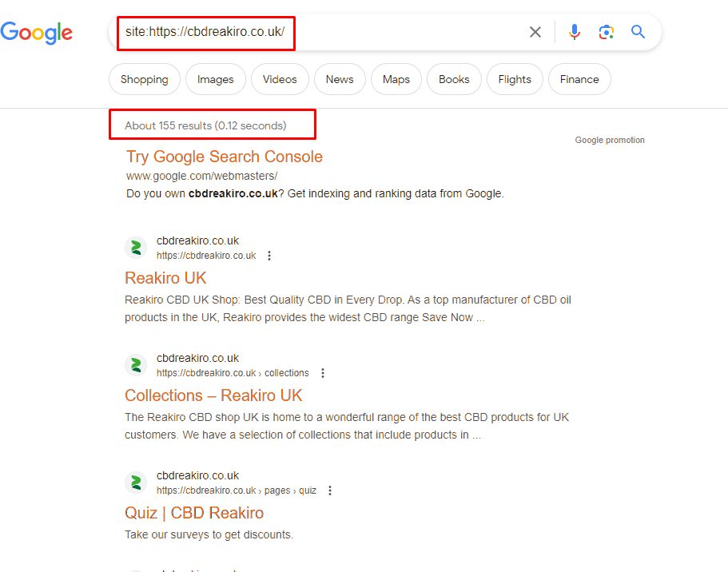Open three-dot menu for Quiz result
Viewport: 728px width, 572px height.
pyautogui.click(x=330, y=491)
